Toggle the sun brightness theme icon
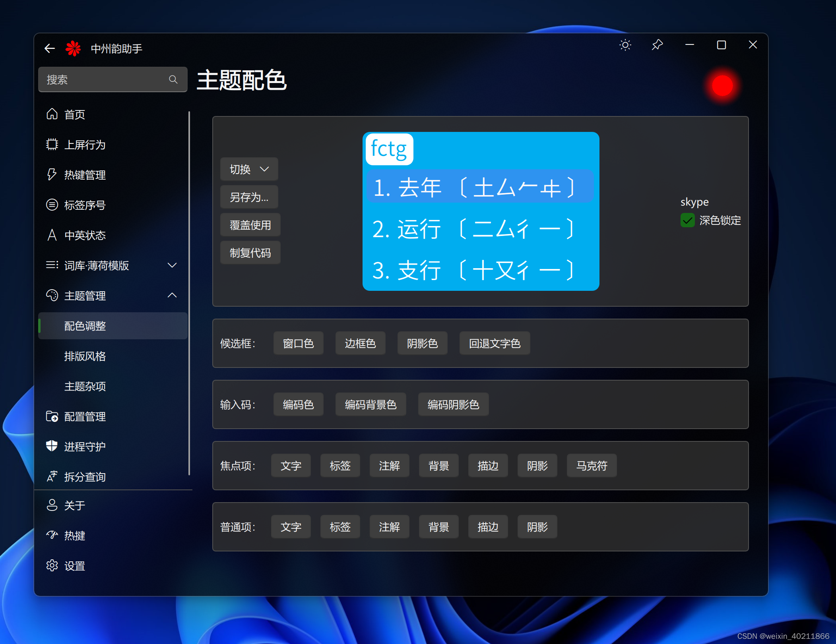This screenshot has width=836, height=644. coord(625,45)
